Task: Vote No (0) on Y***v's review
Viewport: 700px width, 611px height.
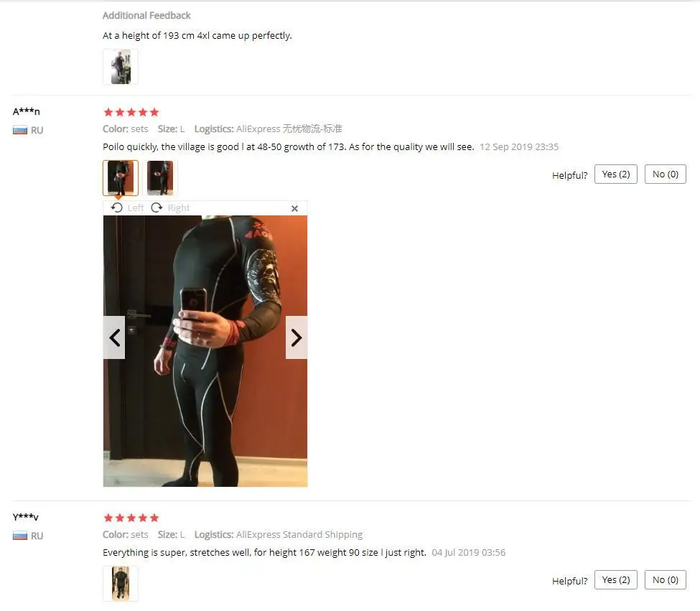Action: tap(665, 579)
